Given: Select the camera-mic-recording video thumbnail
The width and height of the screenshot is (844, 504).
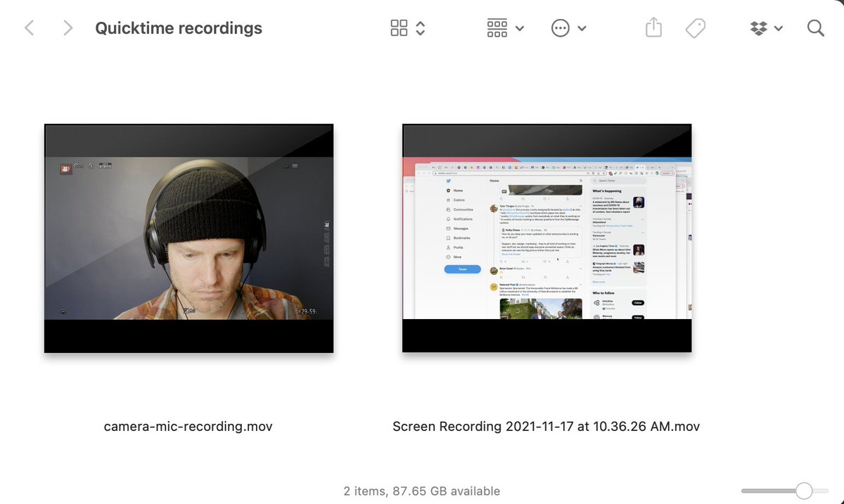Looking at the screenshot, I should click(188, 238).
